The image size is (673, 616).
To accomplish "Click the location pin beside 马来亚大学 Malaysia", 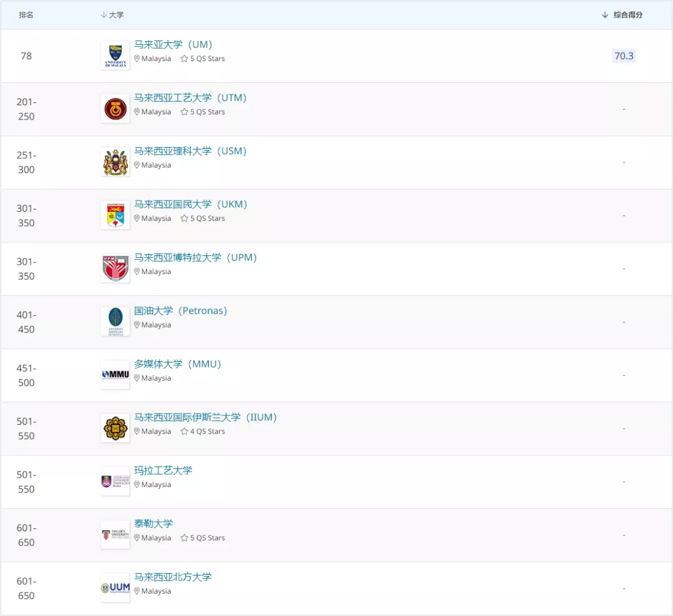I will pyautogui.click(x=137, y=59).
